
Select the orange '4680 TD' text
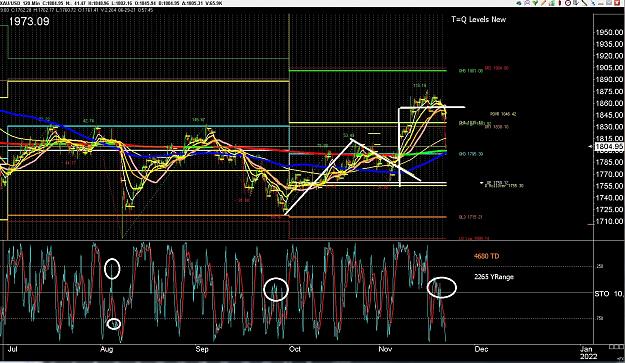[x=486, y=256]
